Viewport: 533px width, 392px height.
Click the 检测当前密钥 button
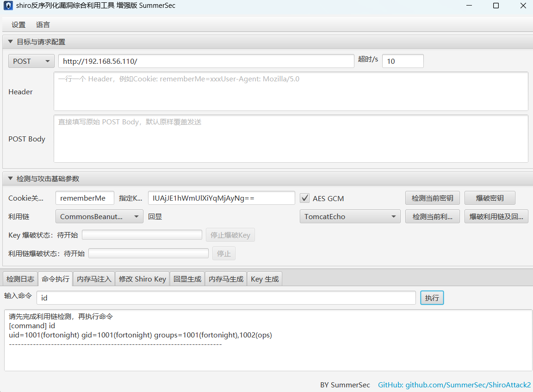(433, 198)
